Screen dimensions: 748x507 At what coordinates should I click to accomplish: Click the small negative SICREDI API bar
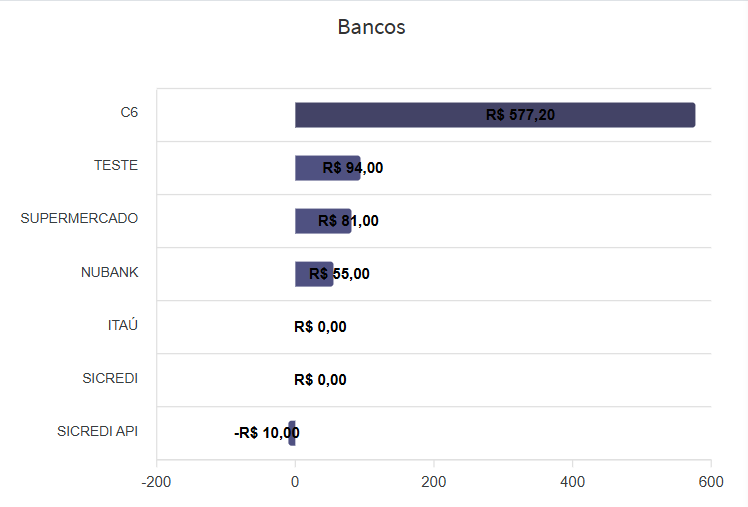click(292, 433)
